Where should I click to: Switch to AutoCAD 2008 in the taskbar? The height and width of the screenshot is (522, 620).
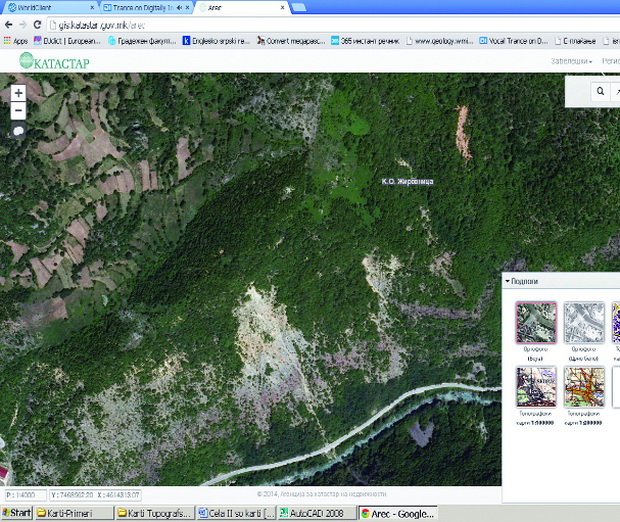coord(317,513)
